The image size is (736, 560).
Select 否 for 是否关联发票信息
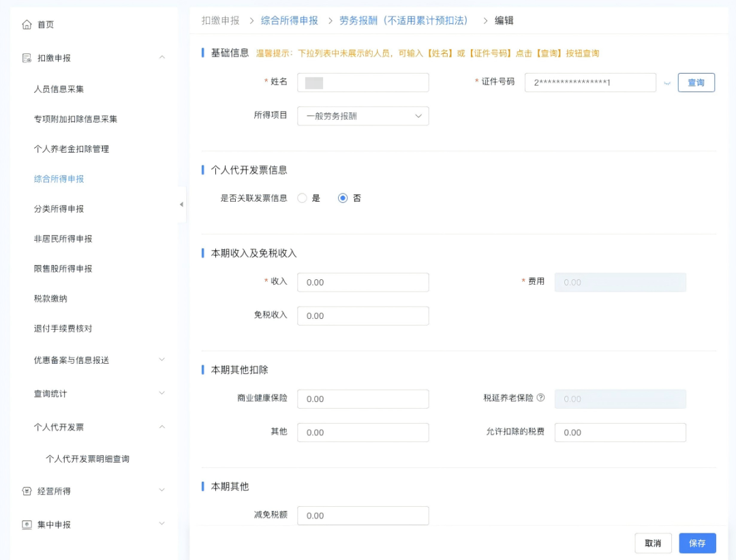pyautogui.click(x=343, y=198)
